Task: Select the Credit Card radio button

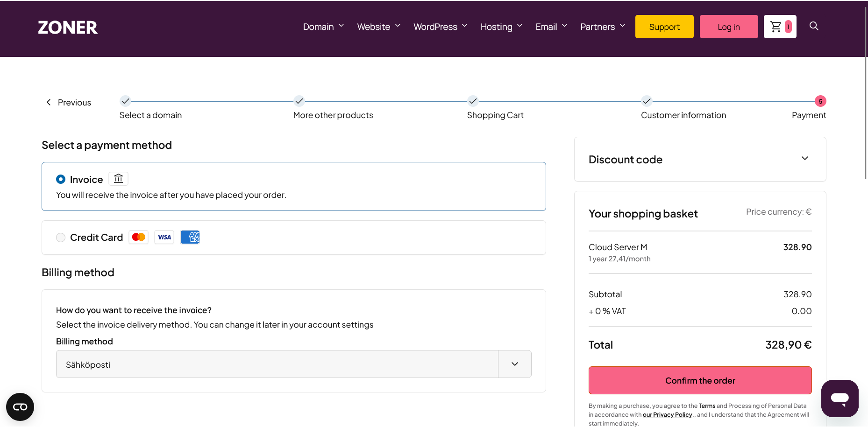Action: pyautogui.click(x=61, y=238)
